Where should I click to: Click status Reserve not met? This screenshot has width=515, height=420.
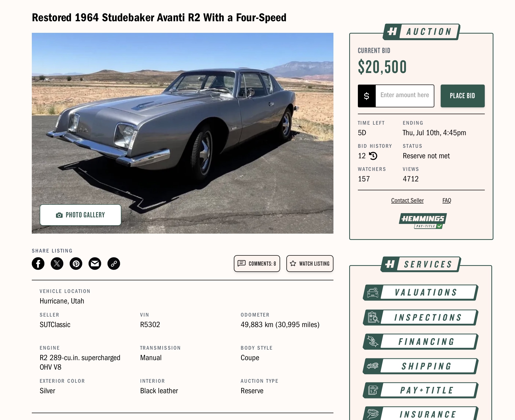pyautogui.click(x=426, y=156)
